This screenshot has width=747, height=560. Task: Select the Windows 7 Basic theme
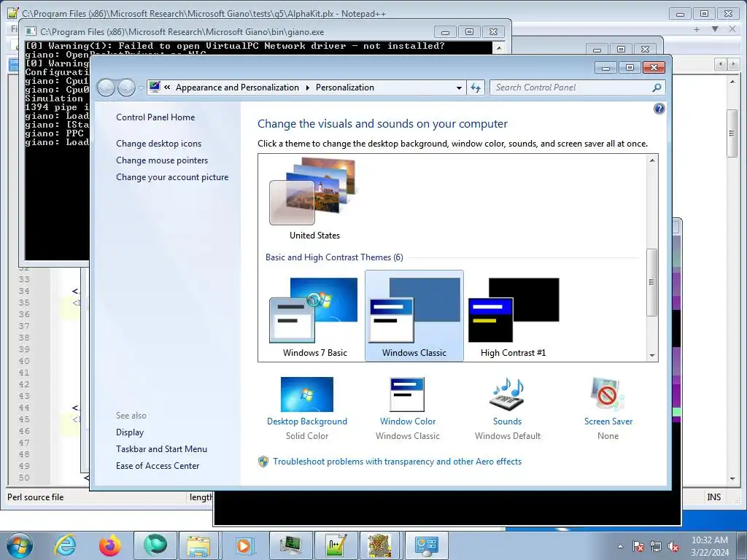[x=314, y=316]
